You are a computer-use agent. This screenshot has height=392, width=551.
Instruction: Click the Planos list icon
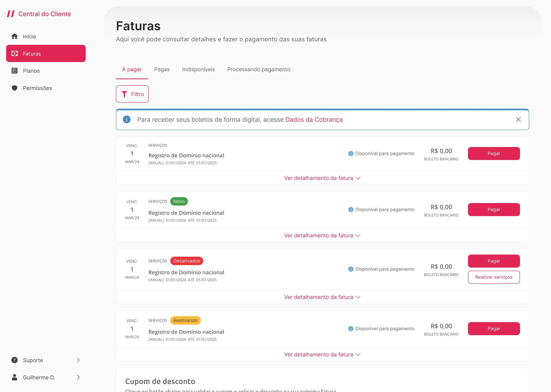pyautogui.click(x=15, y=71)
